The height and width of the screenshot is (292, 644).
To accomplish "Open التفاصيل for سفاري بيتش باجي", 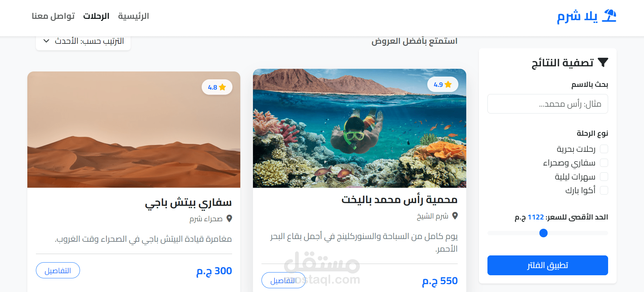I will click(58, 270).
